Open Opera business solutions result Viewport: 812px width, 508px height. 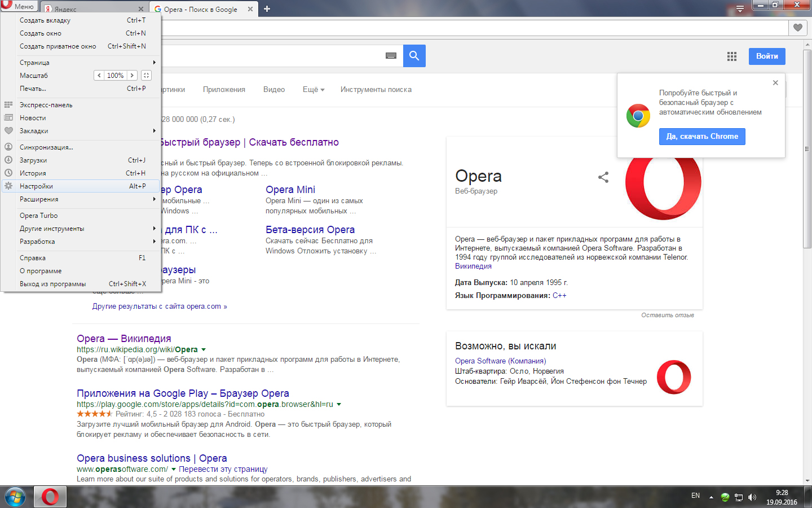[152, 458]
